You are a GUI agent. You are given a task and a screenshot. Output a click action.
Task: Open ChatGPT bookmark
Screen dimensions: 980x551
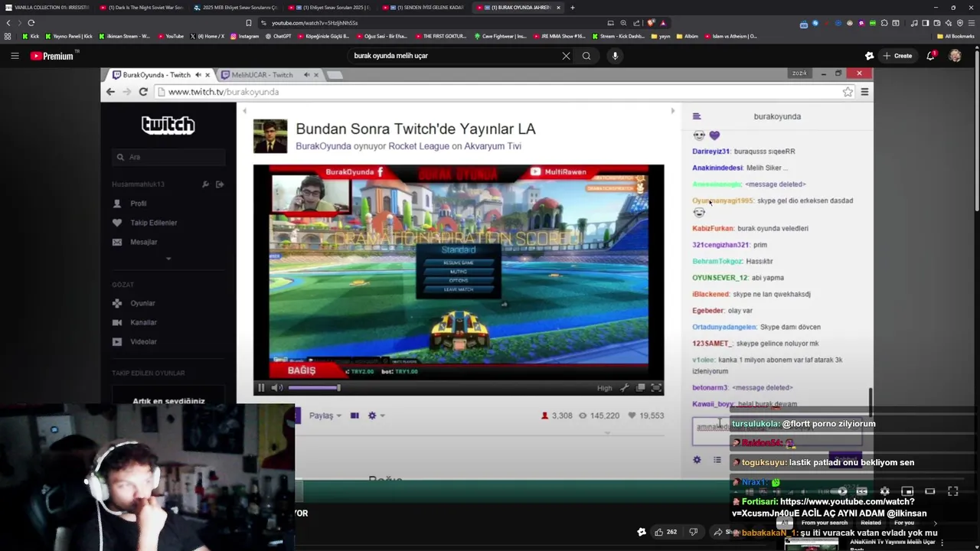[278, 36]
